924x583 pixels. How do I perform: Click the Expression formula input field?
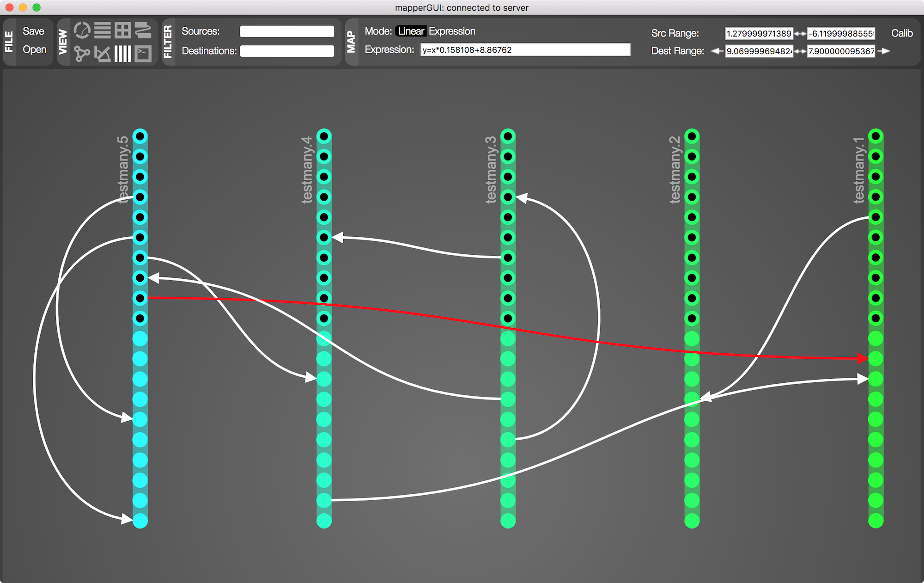[525, 50]
